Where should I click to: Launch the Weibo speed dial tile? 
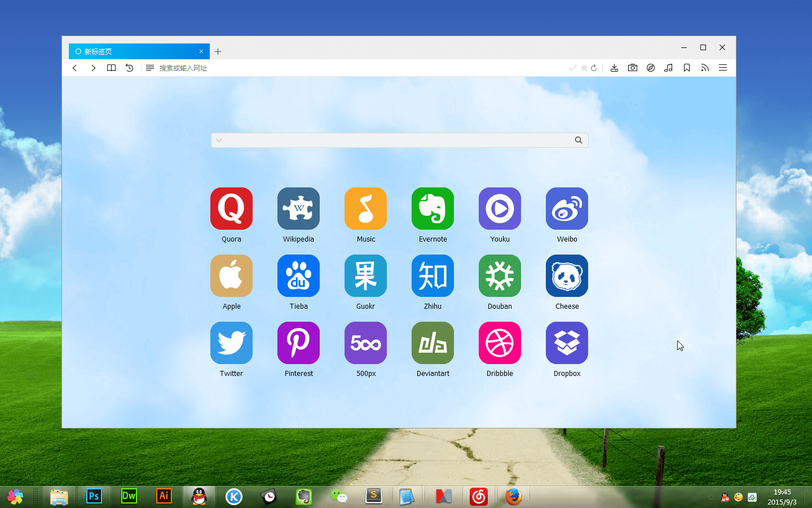coord(567,209)
